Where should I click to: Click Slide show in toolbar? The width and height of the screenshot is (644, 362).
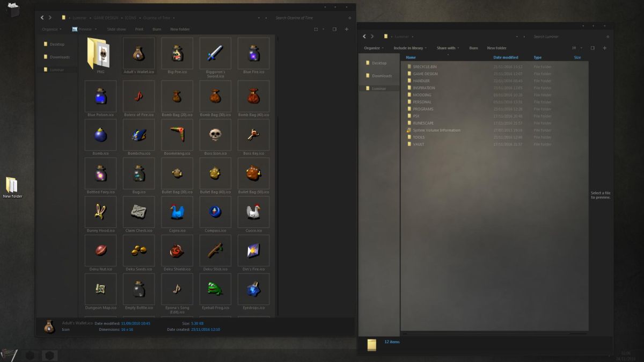click(x=116, y=29)
